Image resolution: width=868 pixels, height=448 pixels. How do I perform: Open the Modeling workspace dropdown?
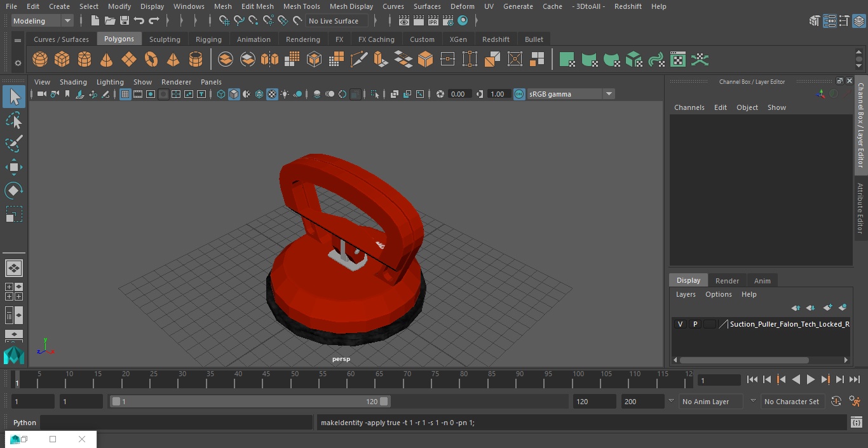(x=42, y=21)
